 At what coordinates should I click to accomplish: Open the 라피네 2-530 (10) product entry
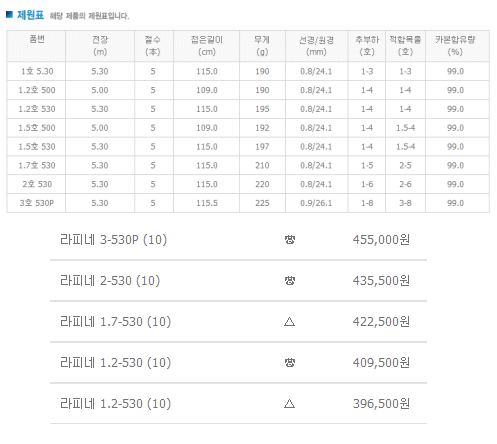point(110,281)
